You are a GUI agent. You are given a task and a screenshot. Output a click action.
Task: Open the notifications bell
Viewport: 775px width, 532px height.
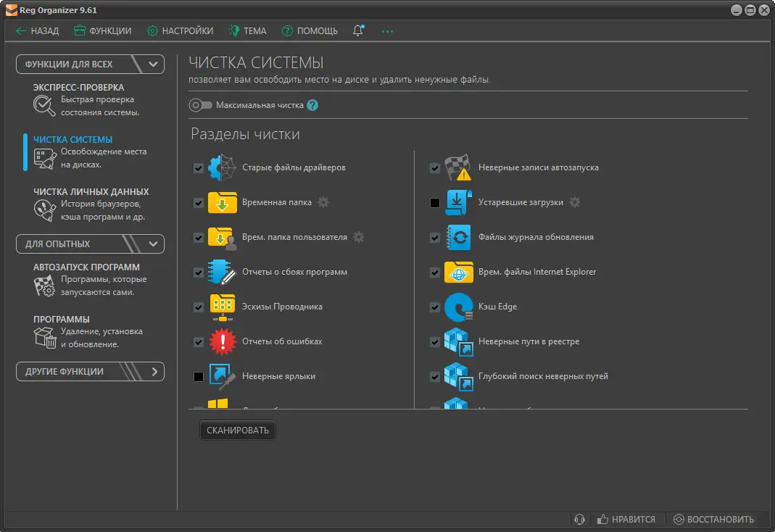tap(358, 30)
